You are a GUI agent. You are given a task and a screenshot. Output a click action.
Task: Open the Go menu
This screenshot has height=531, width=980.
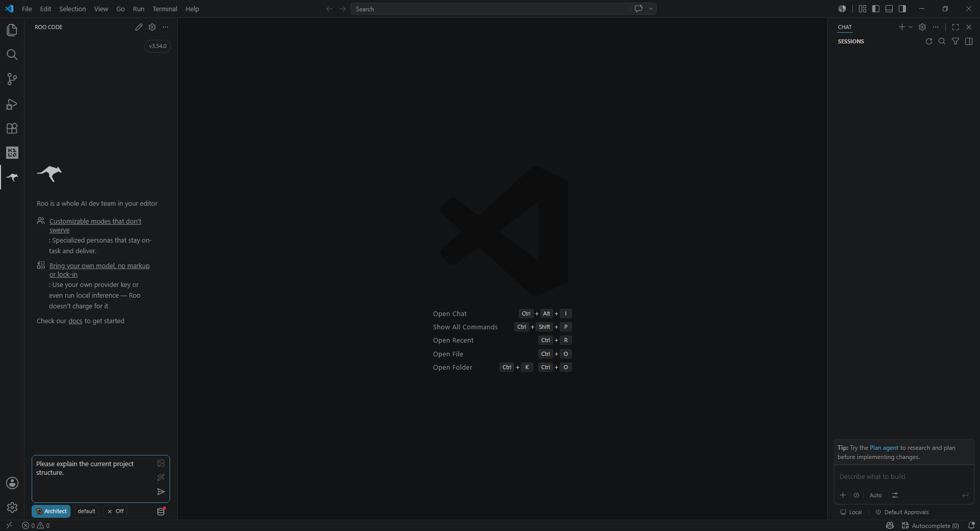121,9
